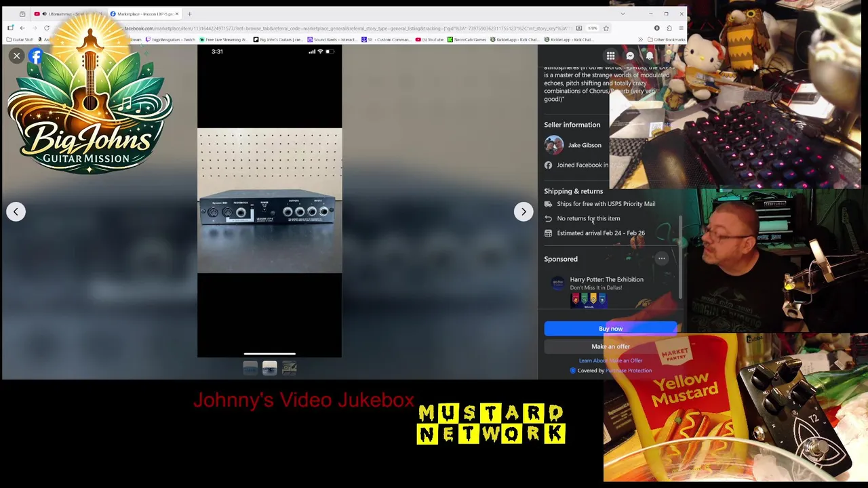Click the main listing photo of rack unit
Viewport: 868px width, 488px height.
pyautogui.click(x=270, y=201)
